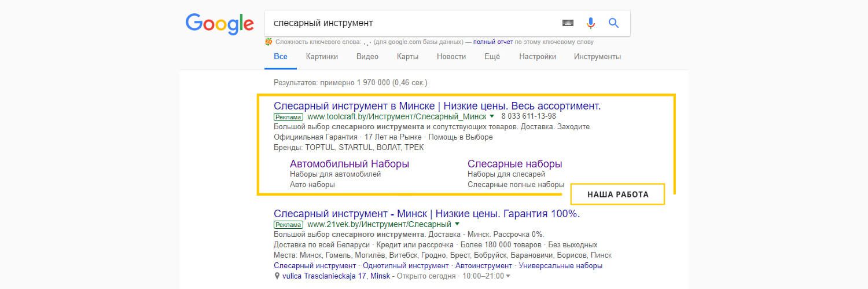Image resolution: width=868 pixels, height=289 pixels.
Task: Switch to the Видео tab
Action: pyautogui.click(x=367, y=57)
